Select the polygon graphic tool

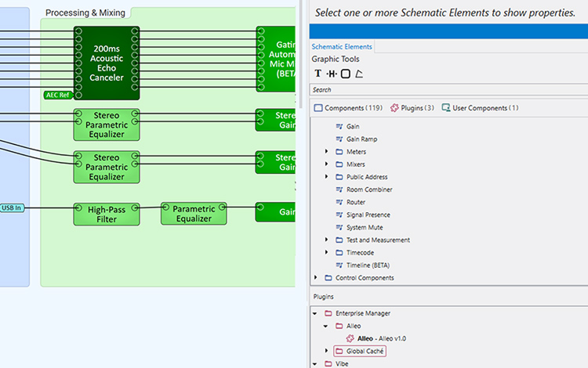click(x=359, y=74)
